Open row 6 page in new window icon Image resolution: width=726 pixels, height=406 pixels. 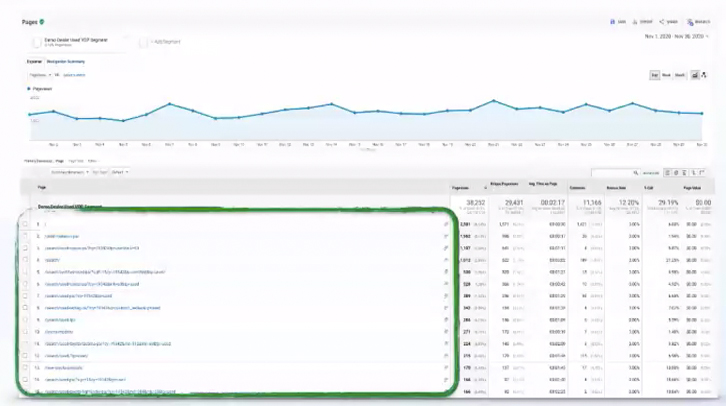(446, 284)
